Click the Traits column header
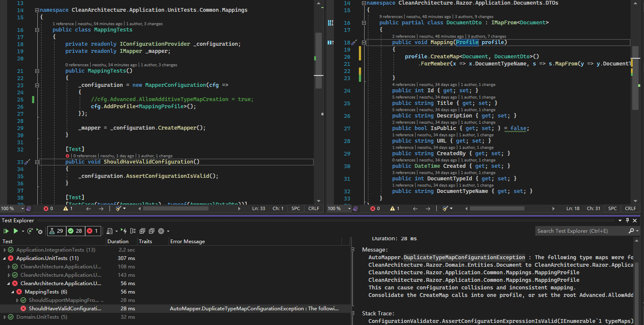Screen dimensions: 644x325 click(153, 242)
